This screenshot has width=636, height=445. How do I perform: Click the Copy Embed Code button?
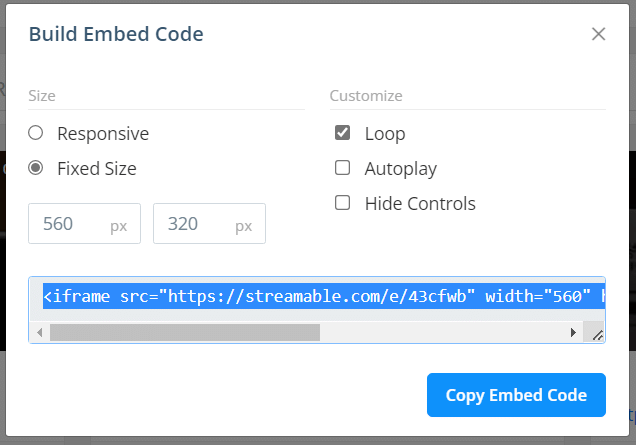click(x=516, y=395)
